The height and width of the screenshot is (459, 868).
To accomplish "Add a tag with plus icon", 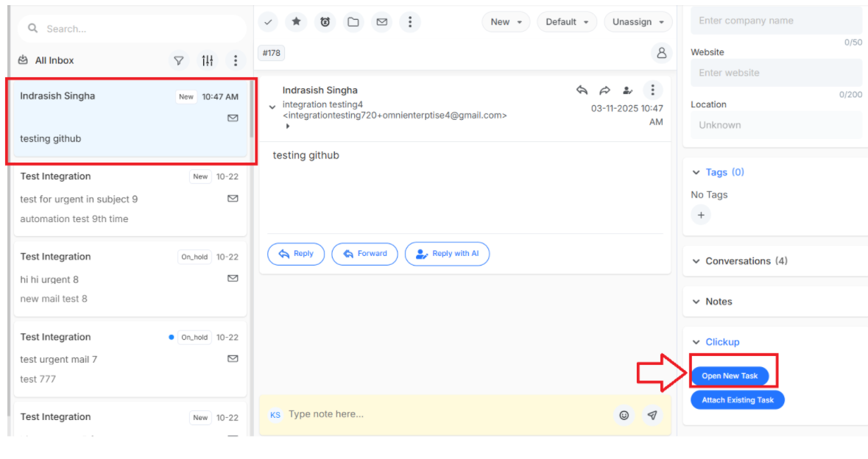I will click(701, 215).
